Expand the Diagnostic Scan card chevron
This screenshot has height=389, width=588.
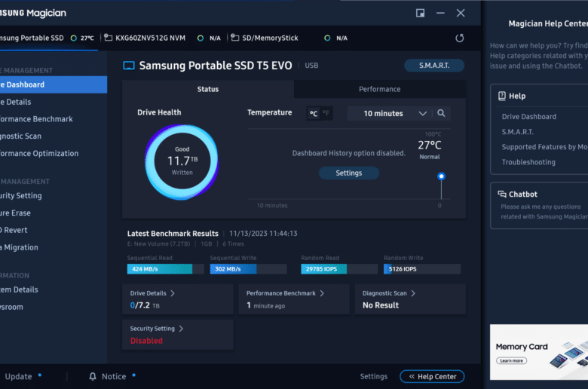pos(413,293)
